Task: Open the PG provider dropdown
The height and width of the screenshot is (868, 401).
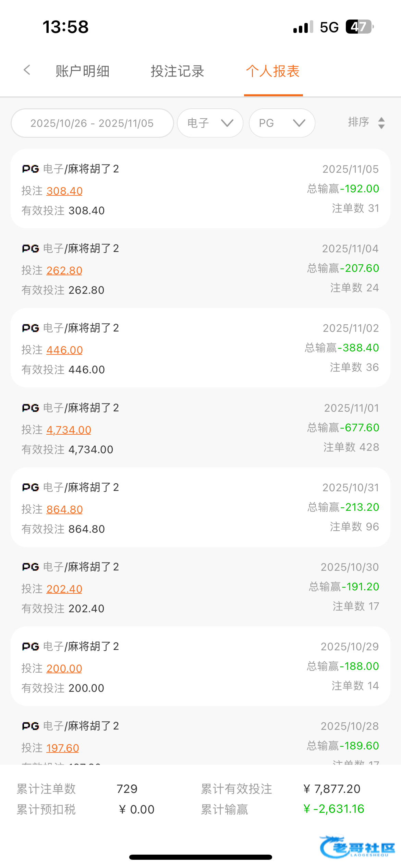Action: 282,123
